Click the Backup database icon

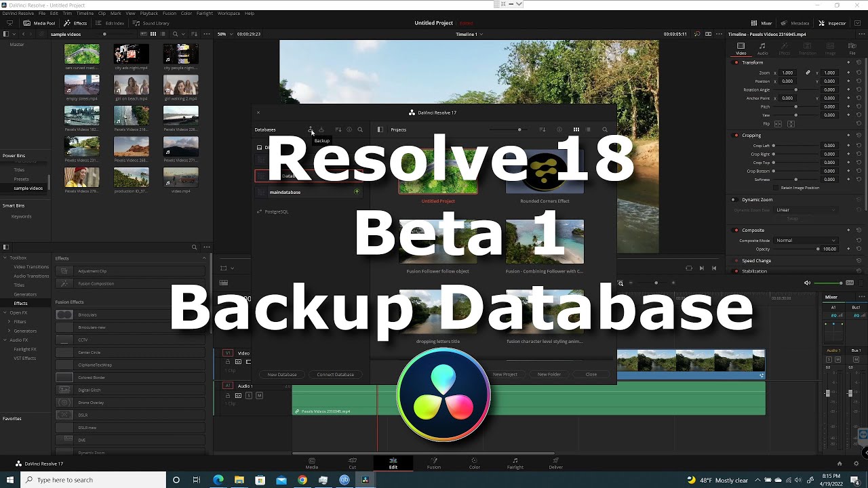(311, 129)
